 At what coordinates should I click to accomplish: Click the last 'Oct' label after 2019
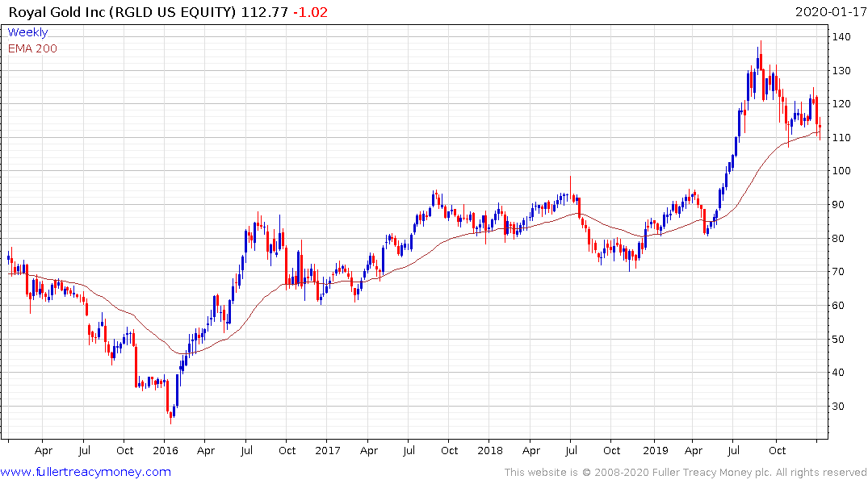(x=778, y=450)
